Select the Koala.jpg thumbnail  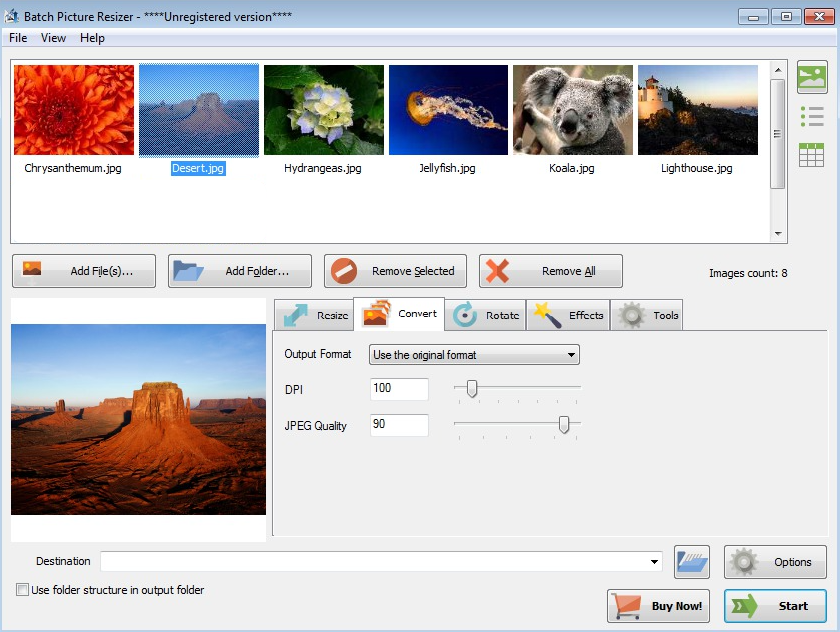coord(573,110)
